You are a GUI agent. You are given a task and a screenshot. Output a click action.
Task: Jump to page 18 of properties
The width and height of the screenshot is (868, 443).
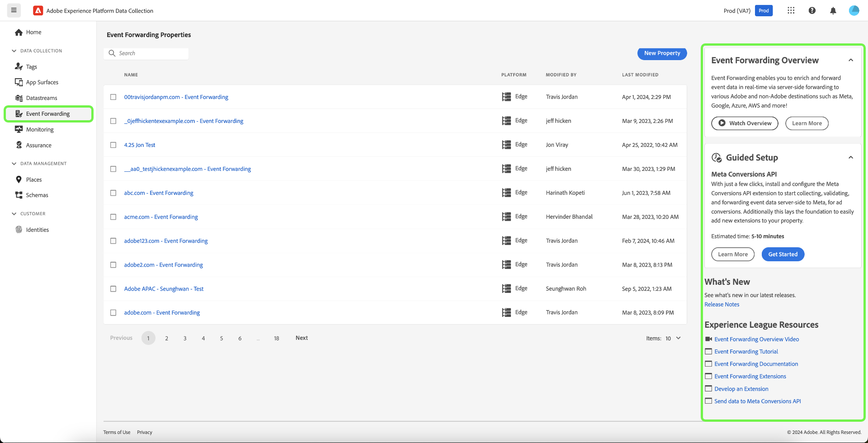[x=277, y=338]
